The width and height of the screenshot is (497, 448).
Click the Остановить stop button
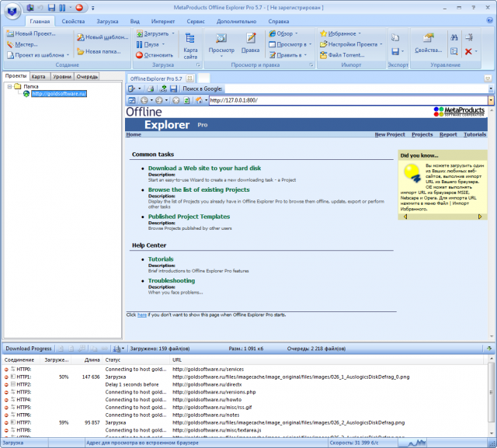pos(155,55)
